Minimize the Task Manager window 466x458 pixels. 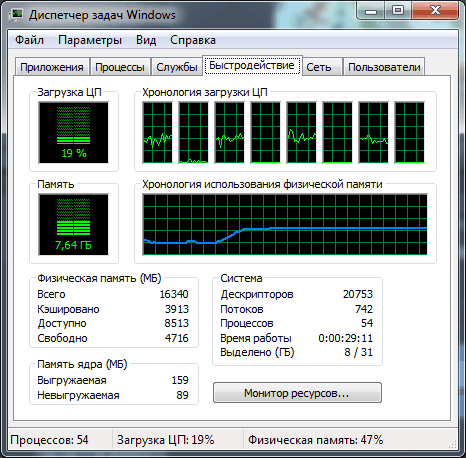tap(371, 12)
